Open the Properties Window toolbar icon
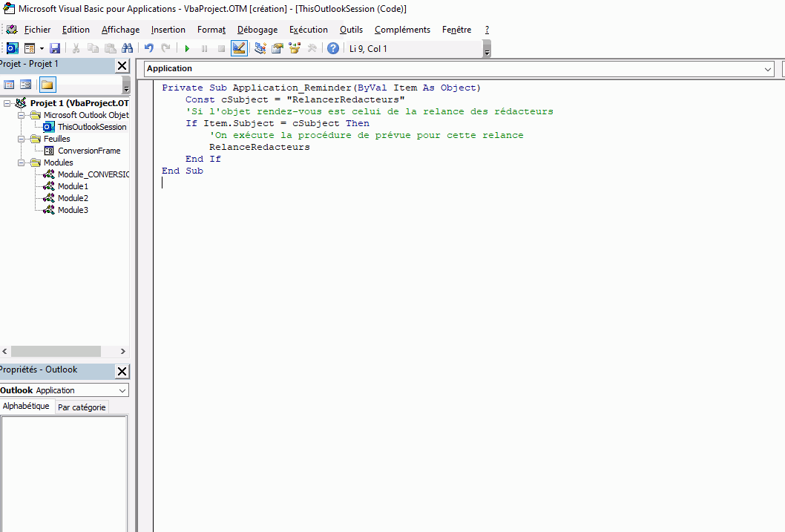 277,48
